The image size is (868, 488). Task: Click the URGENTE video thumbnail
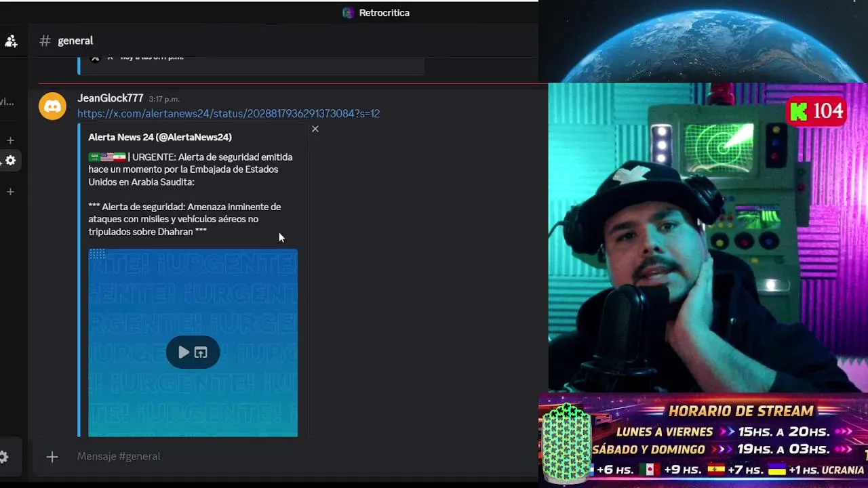(193, 343)
